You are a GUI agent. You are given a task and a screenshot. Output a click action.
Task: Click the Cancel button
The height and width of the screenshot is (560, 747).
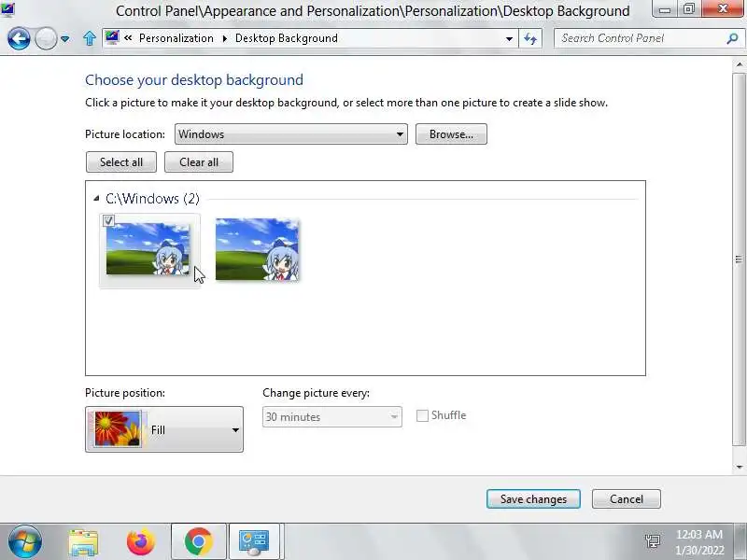point(626,499)
